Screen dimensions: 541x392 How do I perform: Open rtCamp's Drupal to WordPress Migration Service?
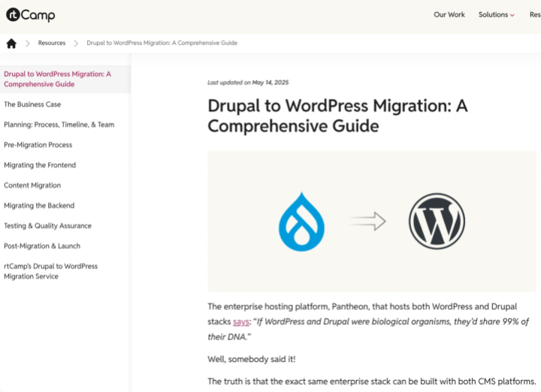[50, 271]
